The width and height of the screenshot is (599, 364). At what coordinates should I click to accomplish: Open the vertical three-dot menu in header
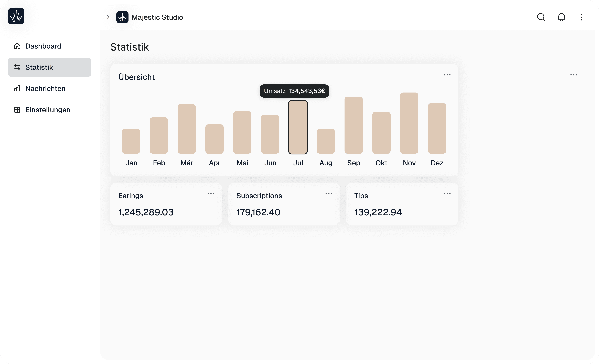tap(582, 17)
